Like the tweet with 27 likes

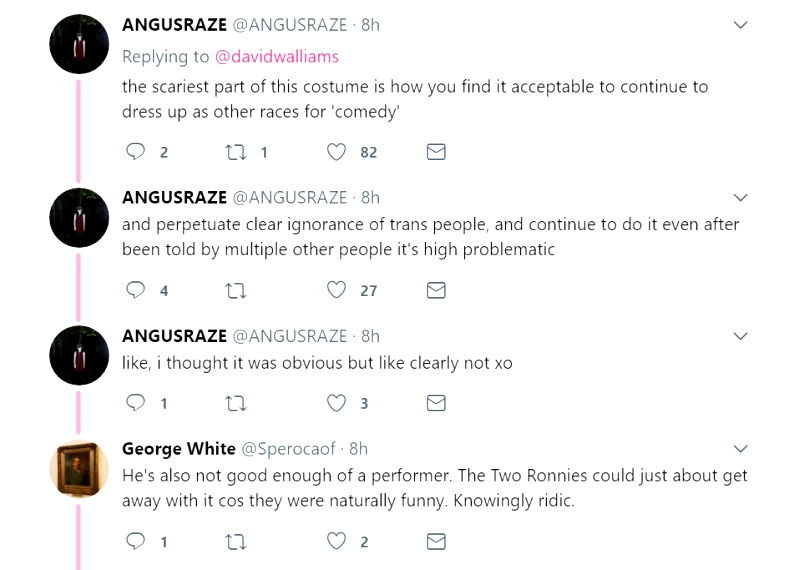point(337,290)
